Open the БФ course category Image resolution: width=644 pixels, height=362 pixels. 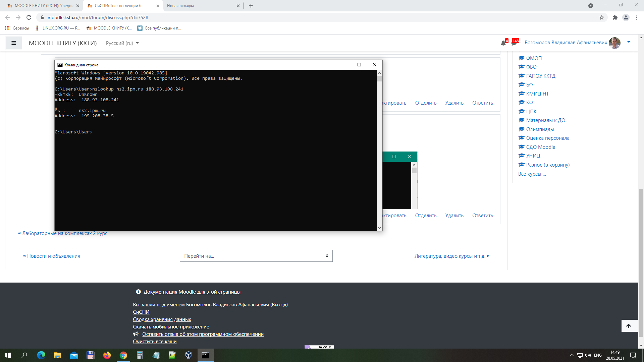529,85
